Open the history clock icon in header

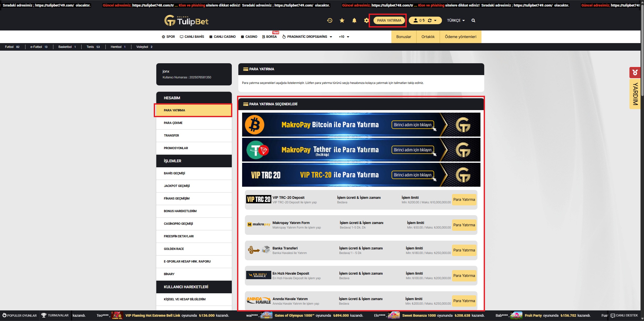click(x=330, y=20)
